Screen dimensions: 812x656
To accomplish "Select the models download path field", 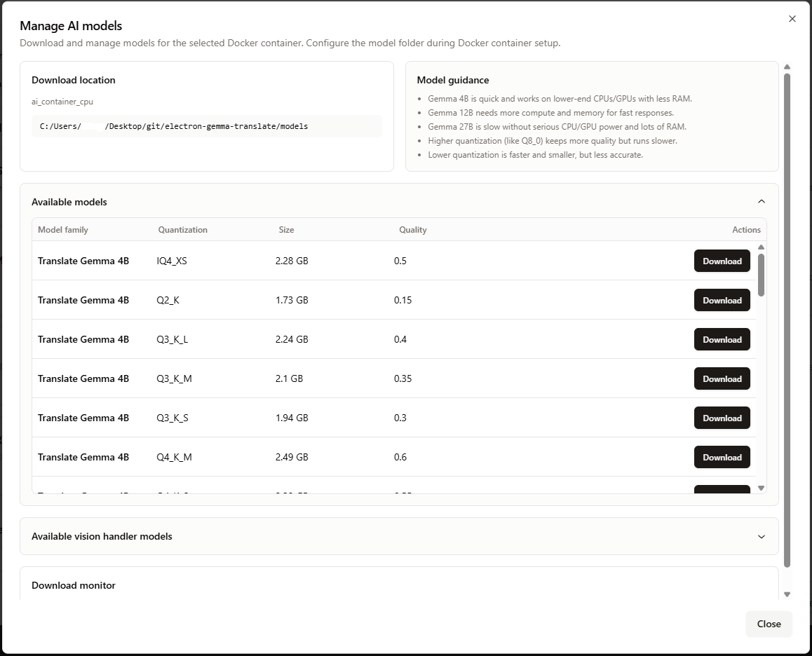I will coord(205,125).
